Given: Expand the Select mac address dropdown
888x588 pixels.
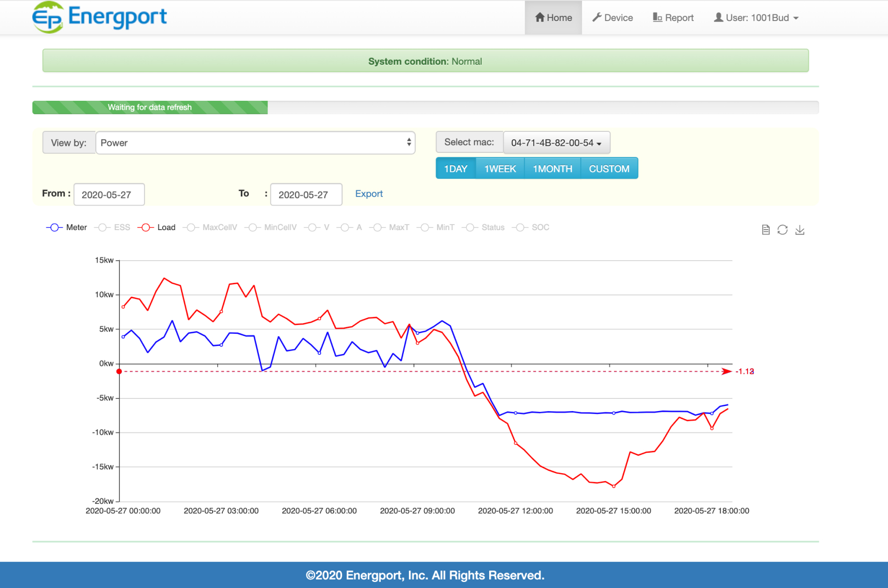Looking at the screenshot, I should pos(556,143).
